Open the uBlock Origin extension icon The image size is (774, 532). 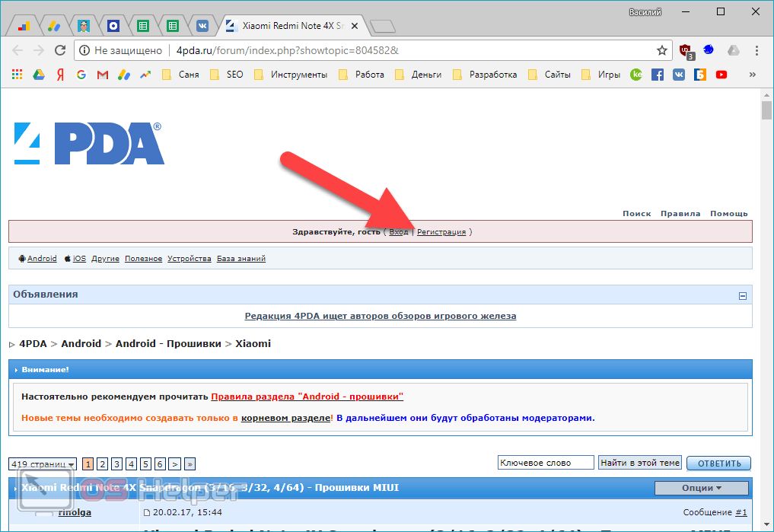pos(686,51)
